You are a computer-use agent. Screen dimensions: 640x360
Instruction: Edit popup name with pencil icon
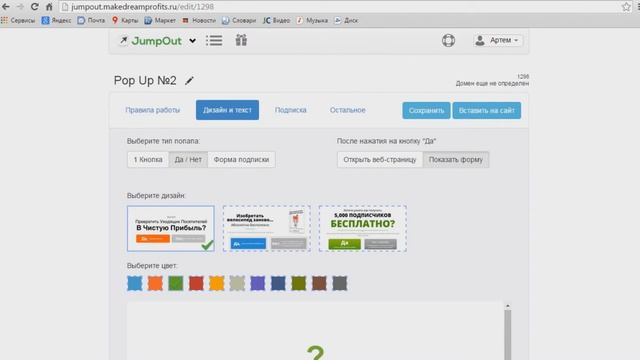[x=189, y=81]
